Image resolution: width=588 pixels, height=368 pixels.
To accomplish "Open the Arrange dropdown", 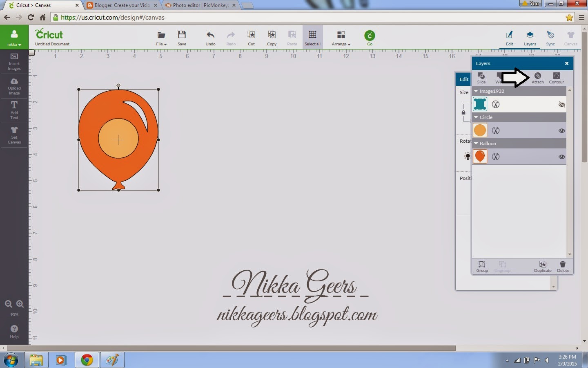I will point(341,38).
